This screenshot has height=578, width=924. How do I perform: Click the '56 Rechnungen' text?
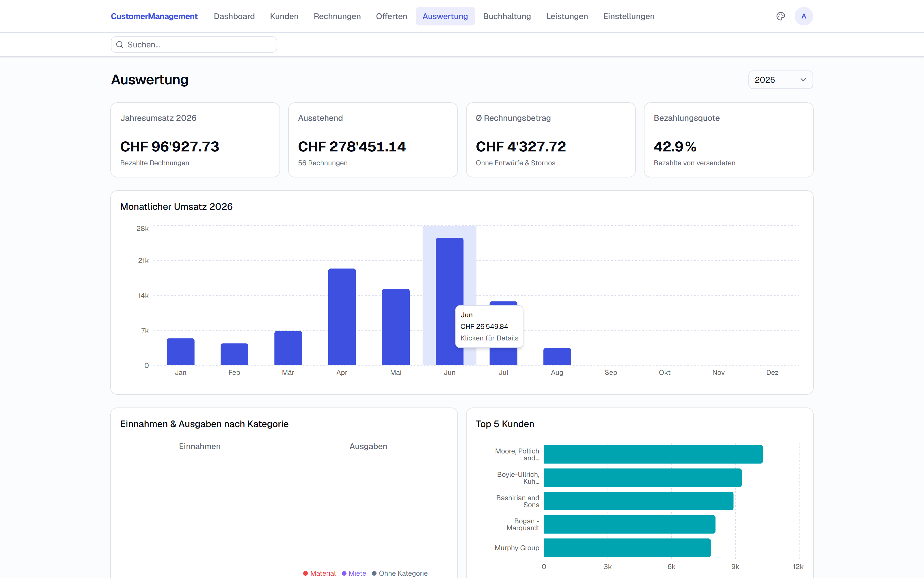point(323,163)
